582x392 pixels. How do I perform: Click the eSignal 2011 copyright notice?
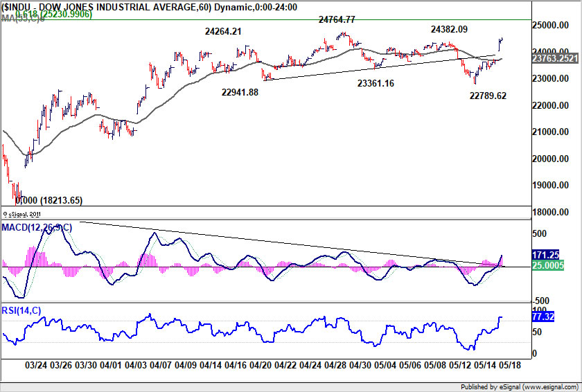[22, 214]
